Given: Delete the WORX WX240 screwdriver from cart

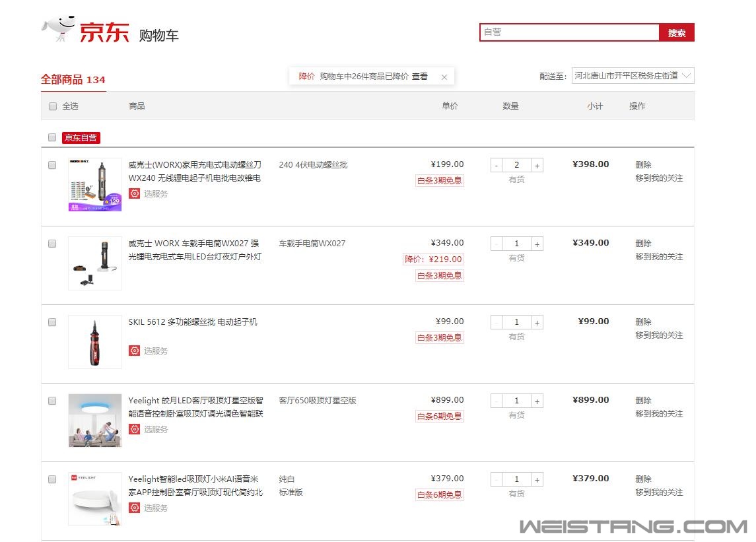Looking at the screenshot, I should click(643, 165).
